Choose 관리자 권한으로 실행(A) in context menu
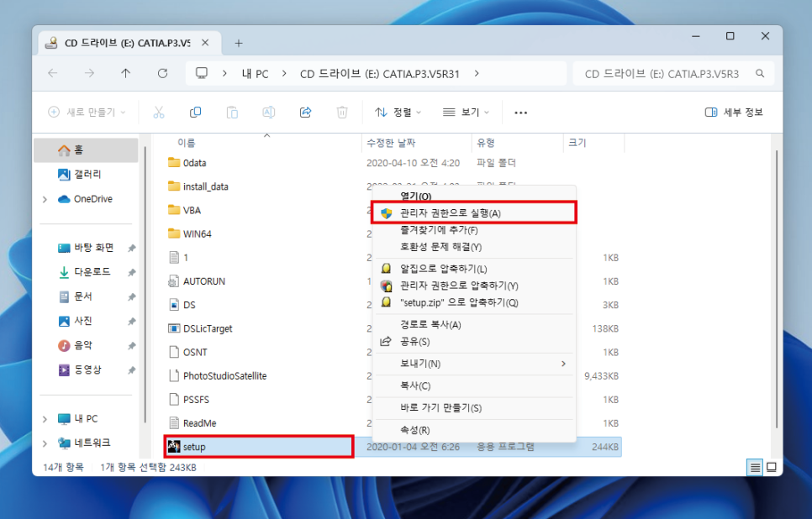This screenshot has height=519, width=812. pyautogui.click(x=474, y=212)
